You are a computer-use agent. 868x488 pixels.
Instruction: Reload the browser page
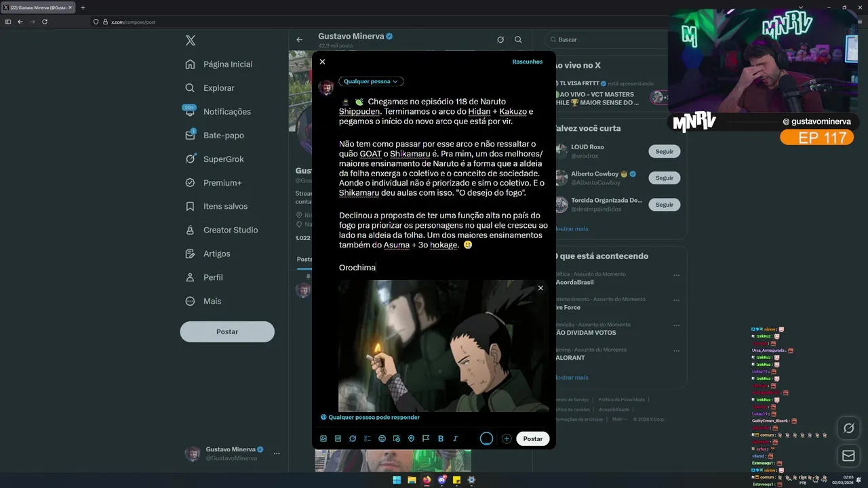coord(45,22)
